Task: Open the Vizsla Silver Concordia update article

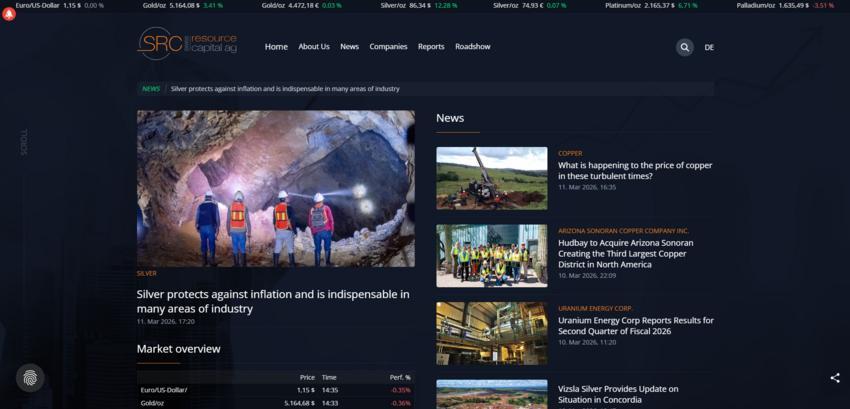Action: click(x=618, y=394)
